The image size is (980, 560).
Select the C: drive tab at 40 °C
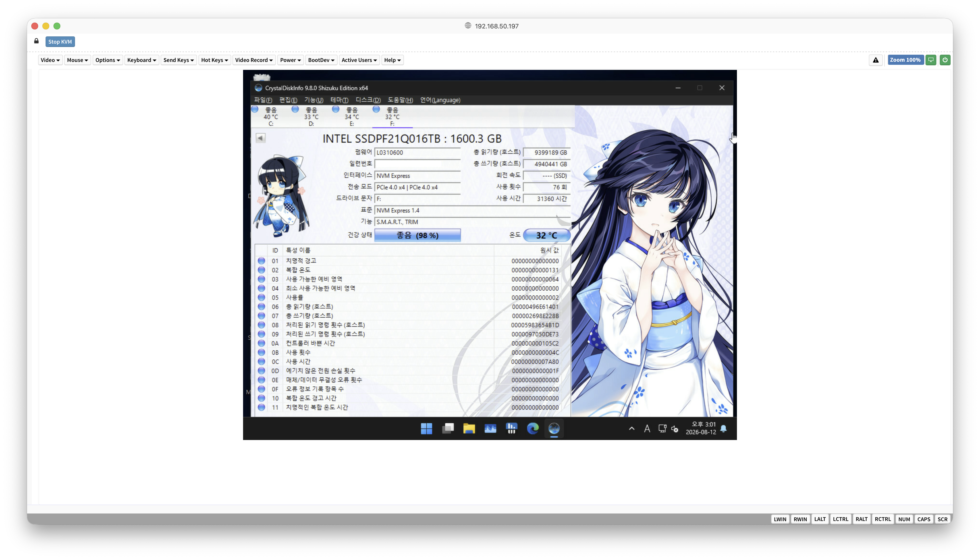tap(271, 117)
